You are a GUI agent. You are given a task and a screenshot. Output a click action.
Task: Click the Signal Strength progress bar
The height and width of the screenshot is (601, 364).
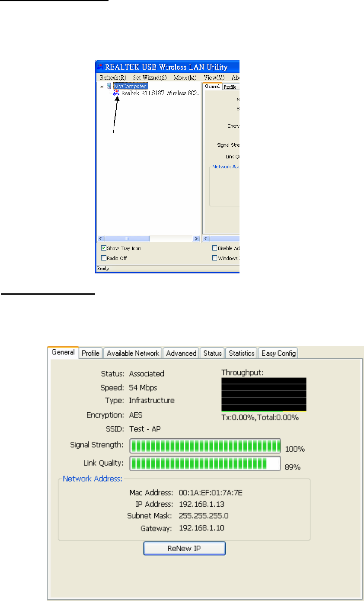click(x=205, y=445)
